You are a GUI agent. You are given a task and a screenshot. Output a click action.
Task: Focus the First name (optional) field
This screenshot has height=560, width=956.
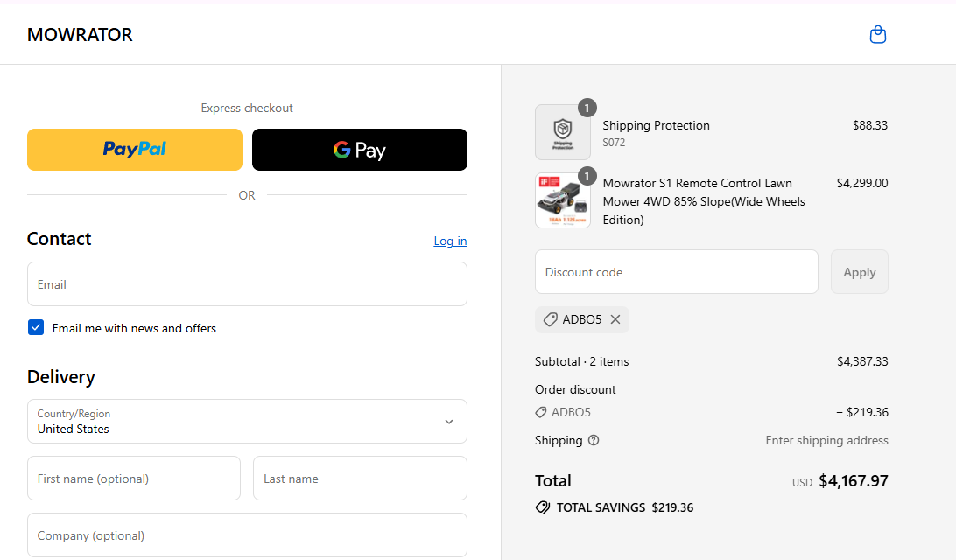point(134,479)
